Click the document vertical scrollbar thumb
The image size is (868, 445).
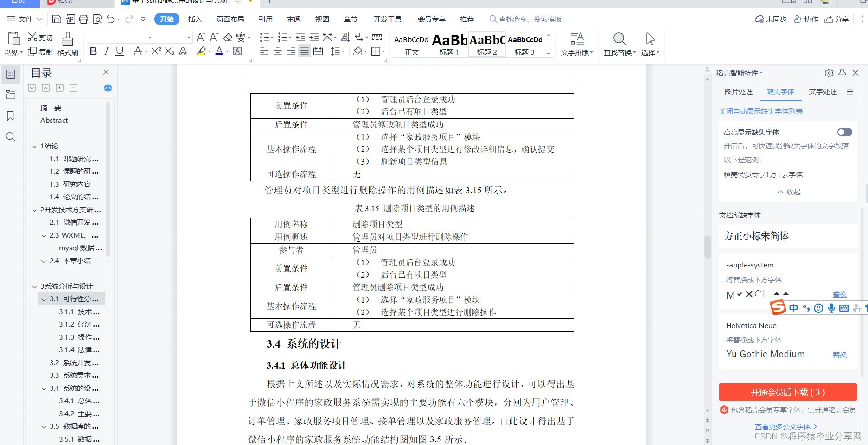click(x=707, y=247)
